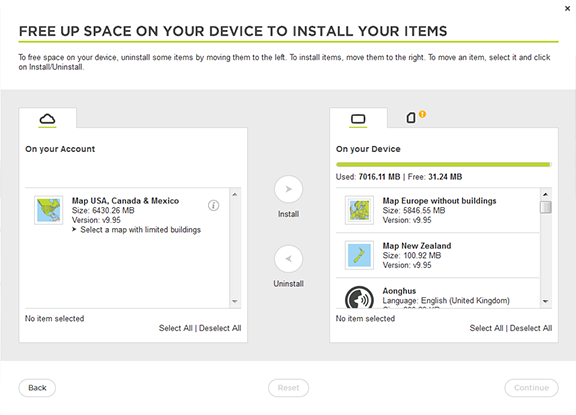Click 'Size: 5846.55 MB' text
The height and width of the screenshot is (415, 576).
pyautogui.click(x=414, y=210)
